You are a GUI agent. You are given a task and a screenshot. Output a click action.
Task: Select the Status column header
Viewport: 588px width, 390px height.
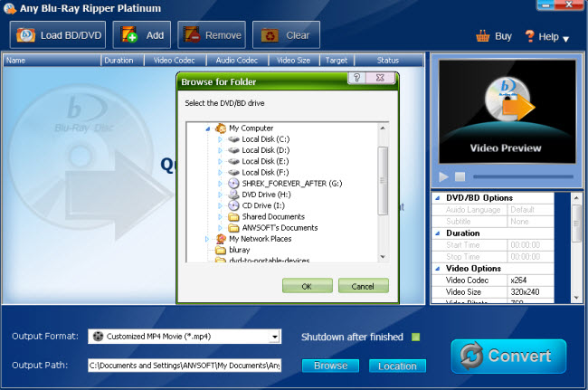click(x=388, y=61)
